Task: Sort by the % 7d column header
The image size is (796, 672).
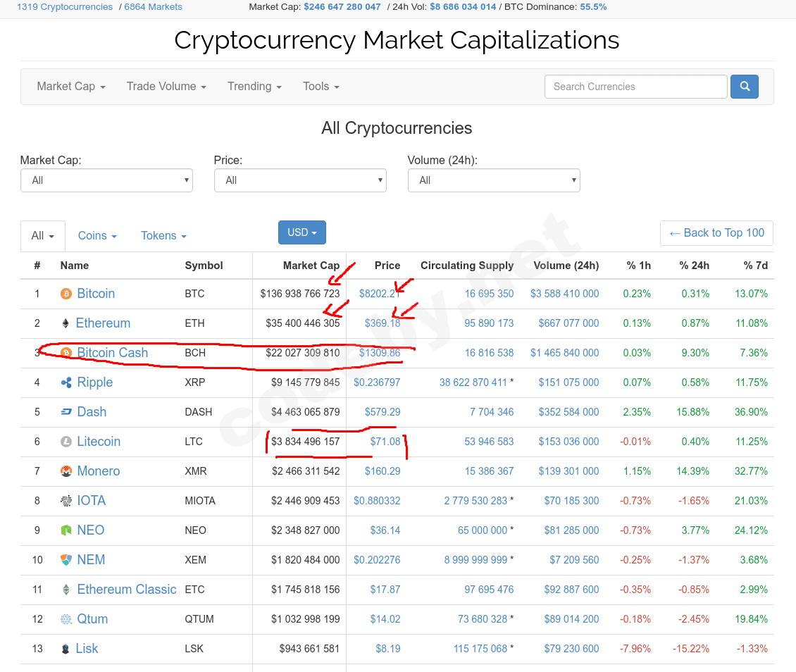Action: coord(755,266)
